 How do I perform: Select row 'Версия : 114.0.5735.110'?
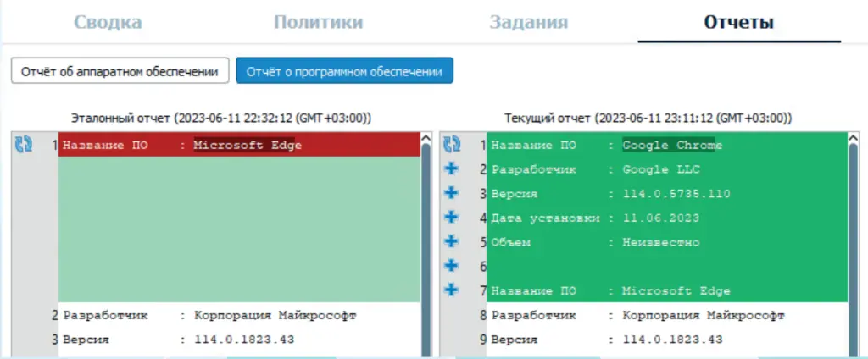[x=667, y=194]
